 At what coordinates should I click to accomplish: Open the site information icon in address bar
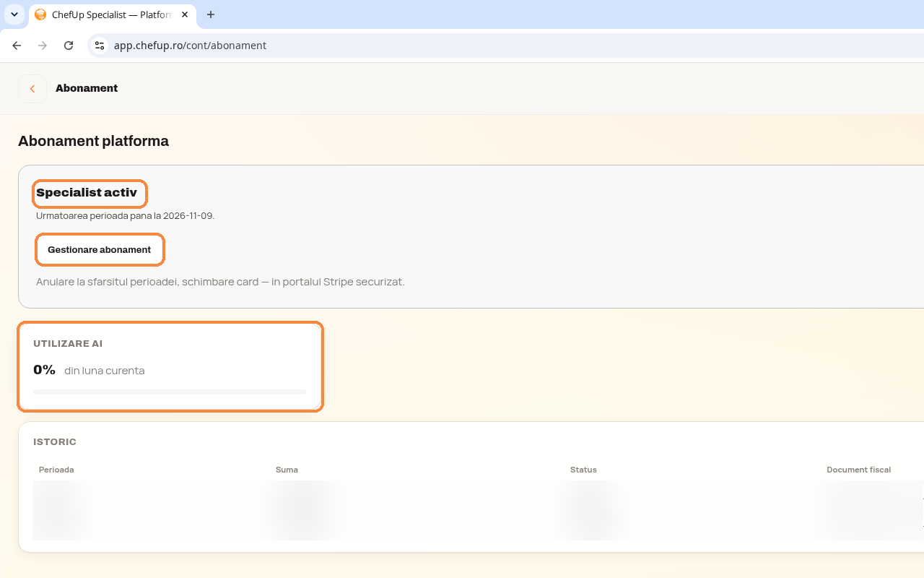tap(100, 46)
